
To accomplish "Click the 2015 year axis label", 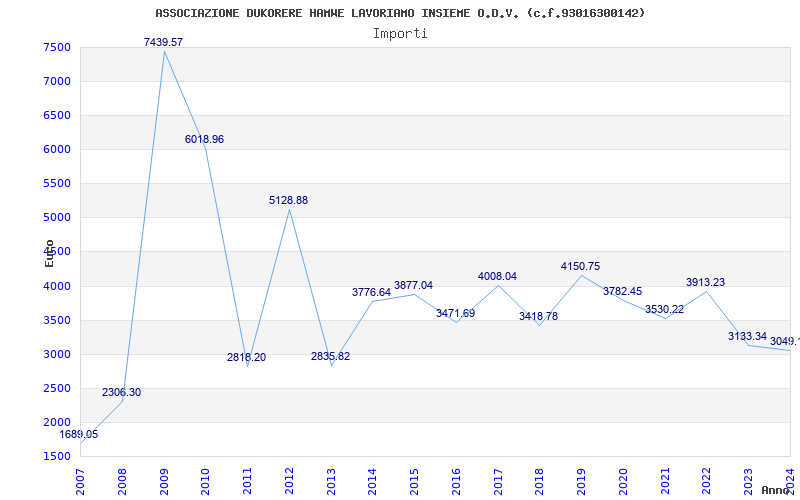I will 415,482.
